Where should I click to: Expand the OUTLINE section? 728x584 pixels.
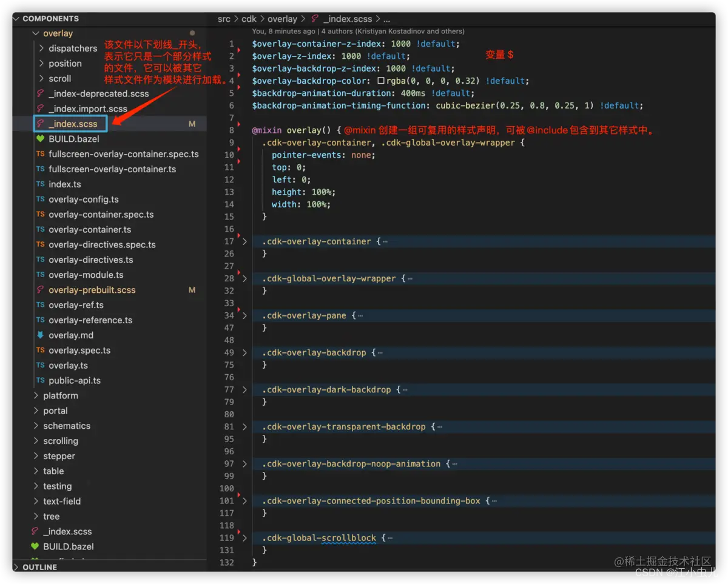pos(17,568)
